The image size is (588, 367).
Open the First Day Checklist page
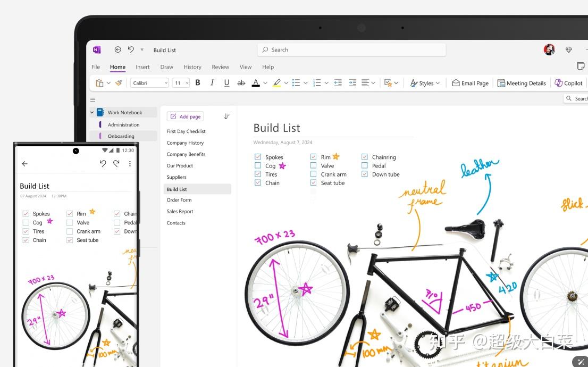[186, 131]
